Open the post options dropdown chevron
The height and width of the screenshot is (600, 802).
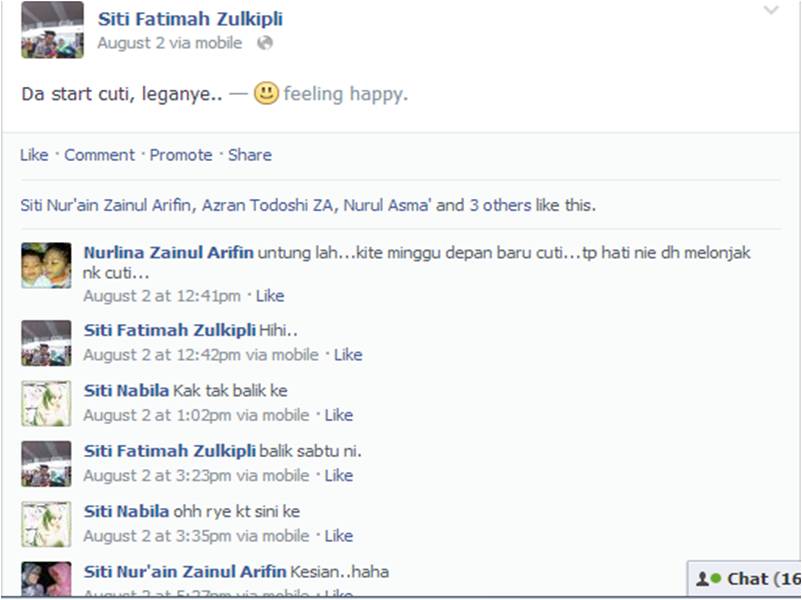pos(771,10)
